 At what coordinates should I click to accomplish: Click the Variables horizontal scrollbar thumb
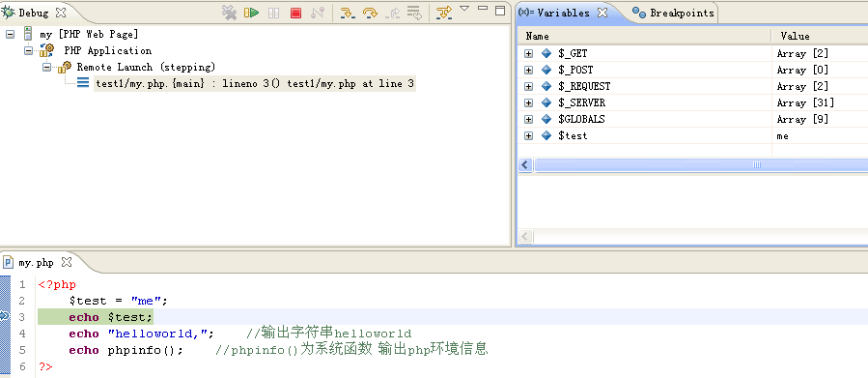pos(701,165)
